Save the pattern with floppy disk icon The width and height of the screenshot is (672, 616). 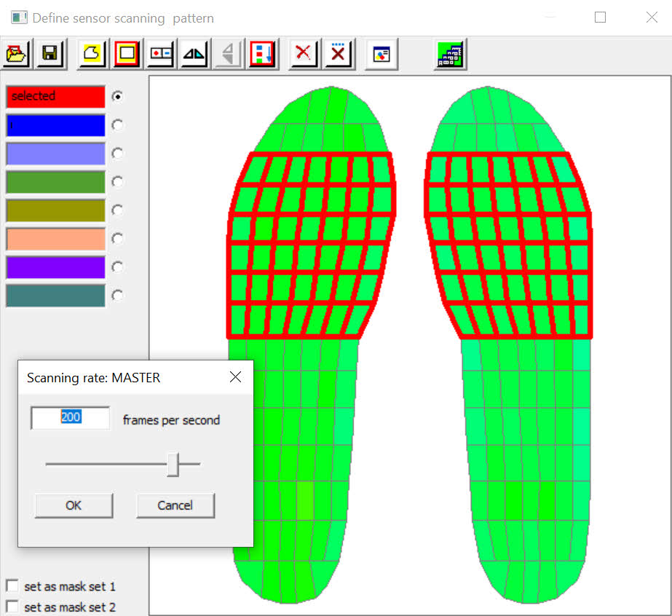50,54
